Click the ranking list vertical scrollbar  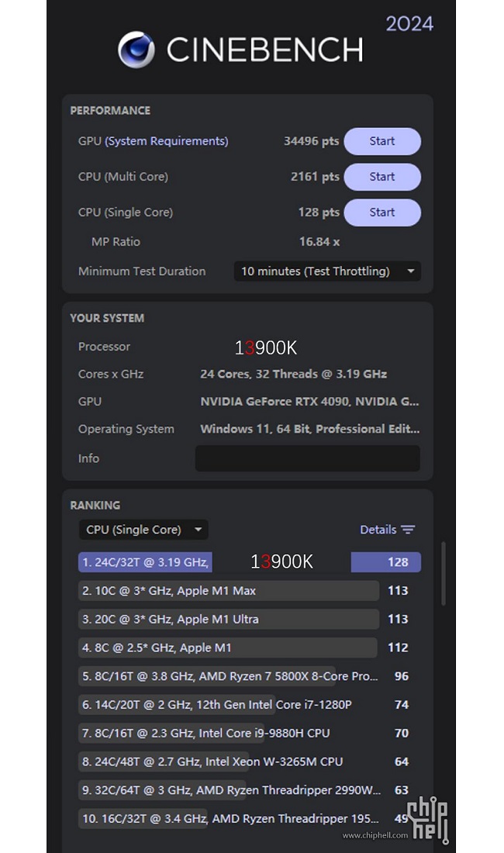click(x=443, y=574)
